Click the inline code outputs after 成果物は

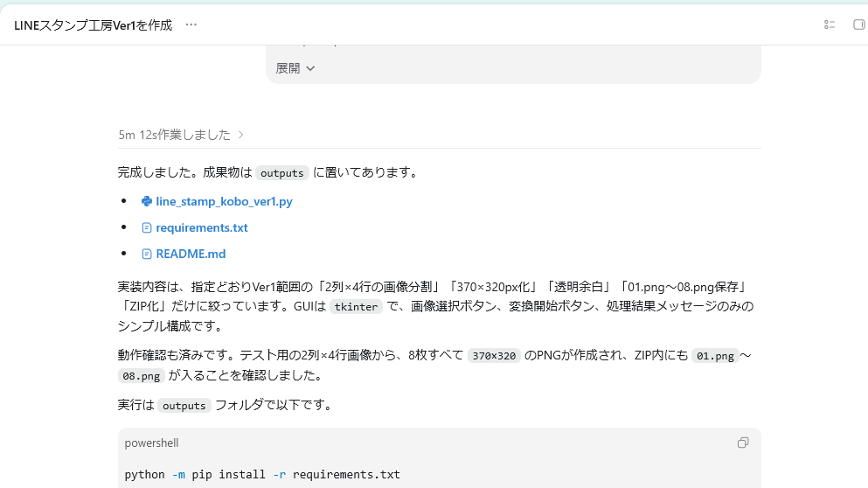(x=281, y=173)
